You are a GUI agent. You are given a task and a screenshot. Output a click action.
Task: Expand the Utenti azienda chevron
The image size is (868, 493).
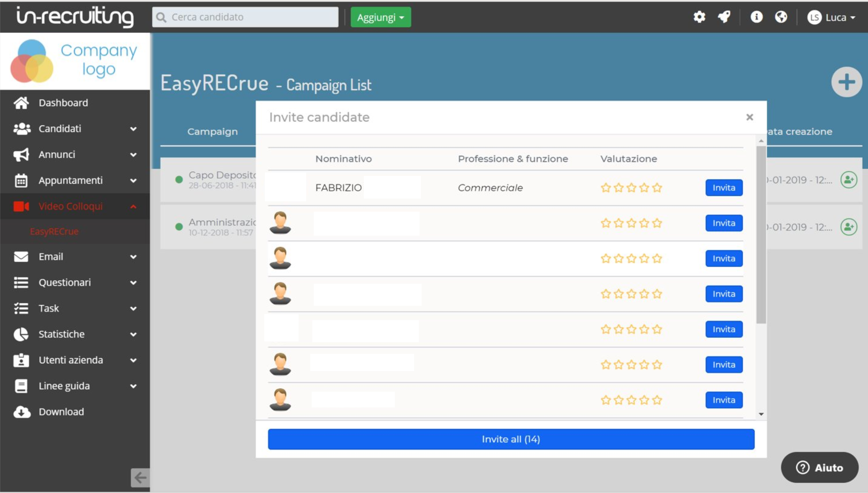pos(133,360)
